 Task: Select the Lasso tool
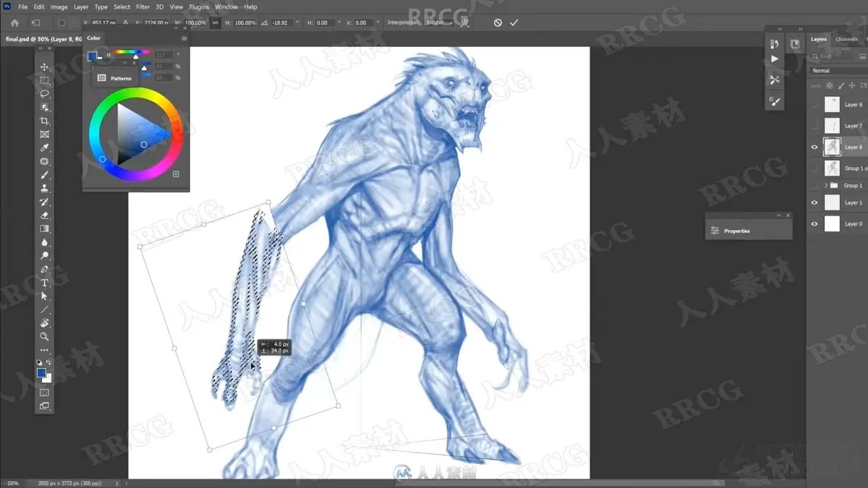pyautogui.click(x=44, y=94)
